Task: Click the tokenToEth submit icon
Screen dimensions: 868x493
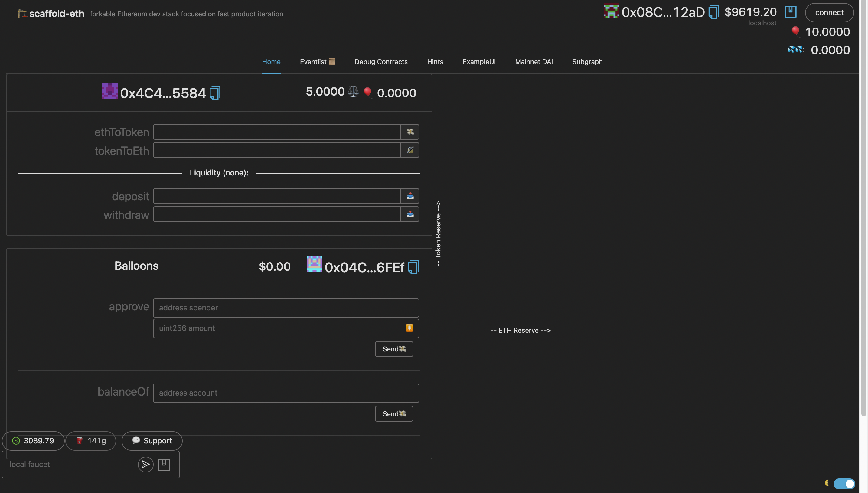Action: [410, 150]
